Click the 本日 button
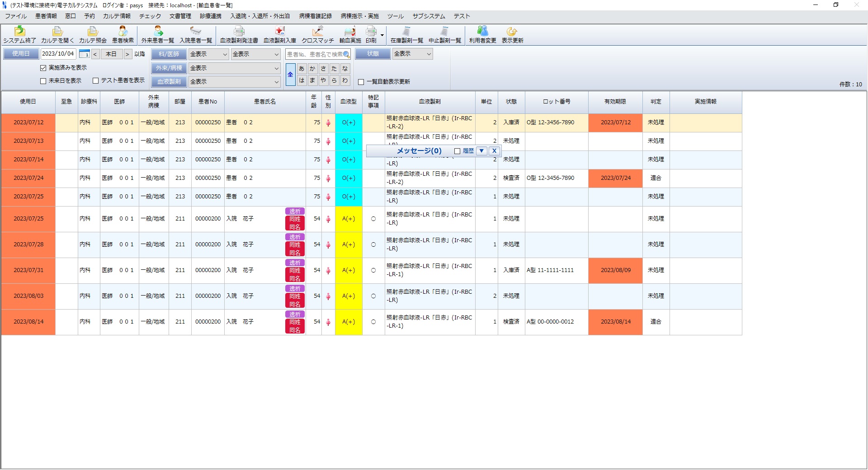 (x=111, y=54)
